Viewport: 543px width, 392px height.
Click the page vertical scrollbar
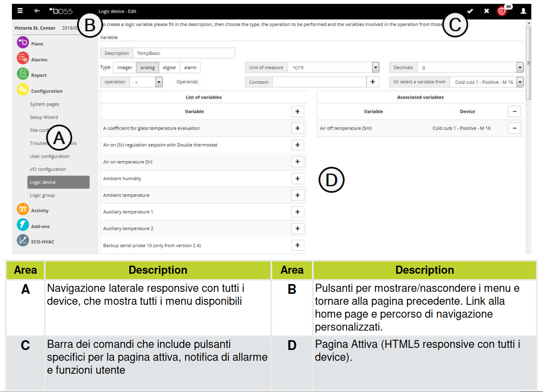(x=529, y=63)
